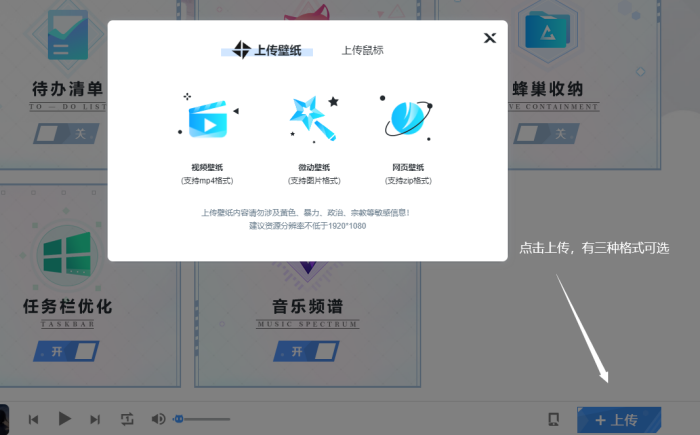Skip to the next track
Viewport: 700px width, 435px height.
click(x=95, y=419)
